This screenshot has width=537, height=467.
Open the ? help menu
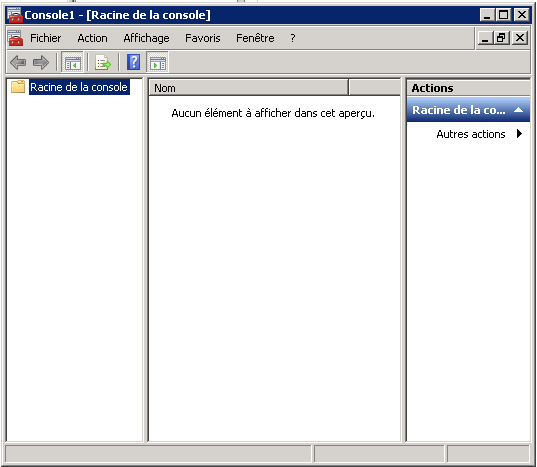click(292, 38)
